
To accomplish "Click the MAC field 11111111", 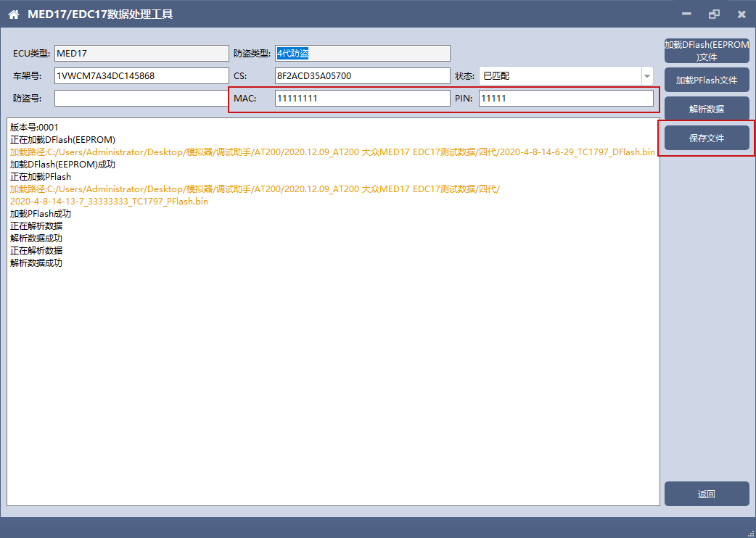I will coord(363,99).
